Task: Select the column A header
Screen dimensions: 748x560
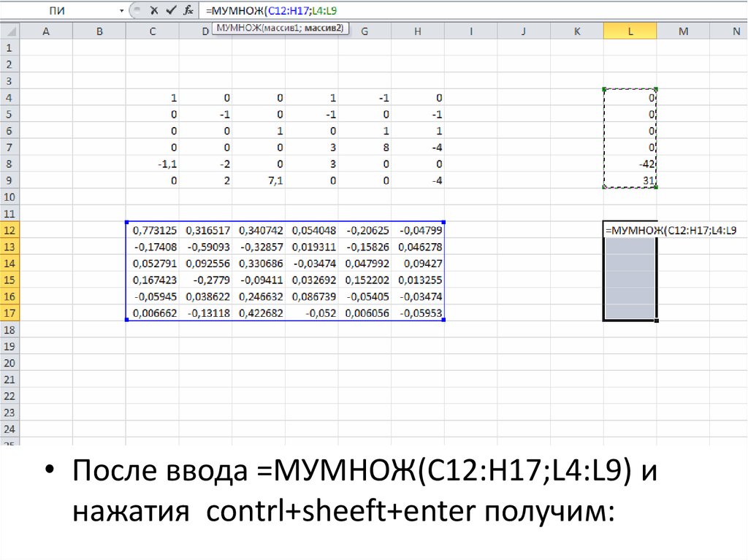Action: pyautogui.click(x=46, y=31)
